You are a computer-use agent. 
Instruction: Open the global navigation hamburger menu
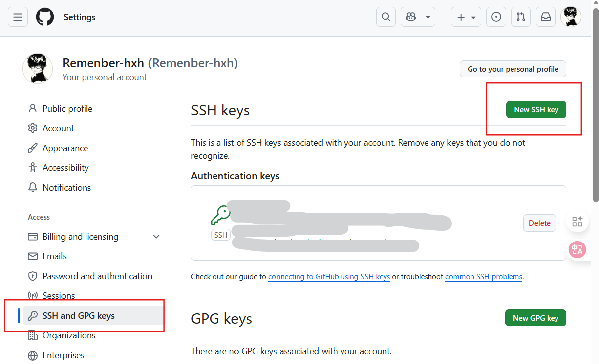click(x=18, y=17)
